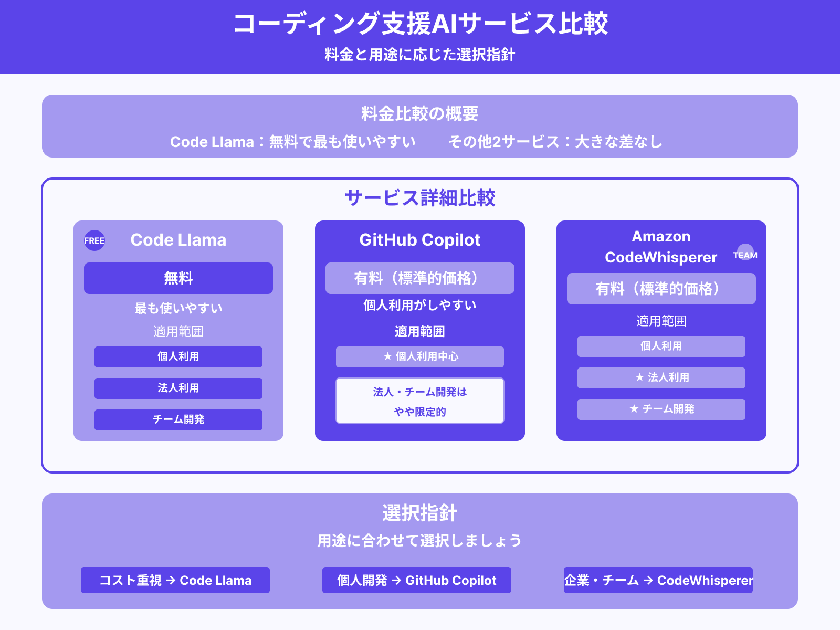
Task: Click コスト重視 → Code Llama recommendation
Action: [175, 580]
